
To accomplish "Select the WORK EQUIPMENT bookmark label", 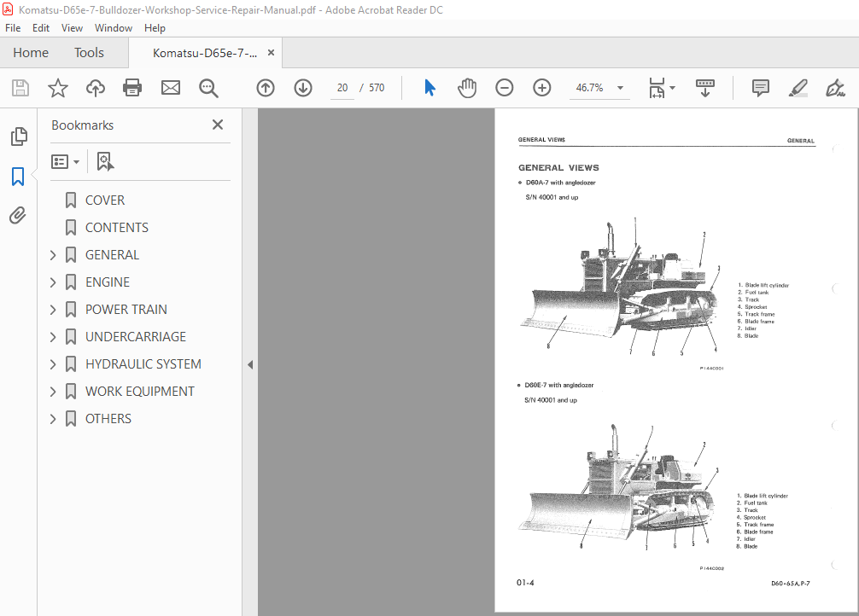I will 140,392.
